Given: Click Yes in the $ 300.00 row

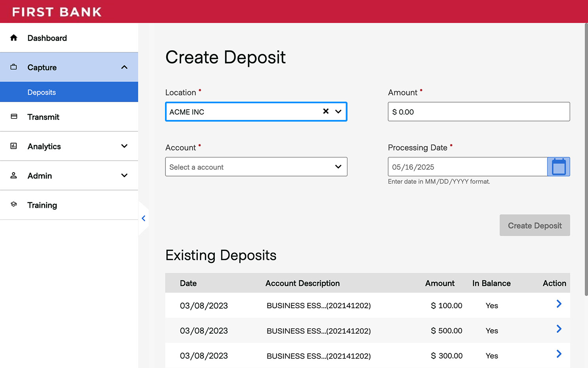Looking at the screenshot, I should 492,356.
